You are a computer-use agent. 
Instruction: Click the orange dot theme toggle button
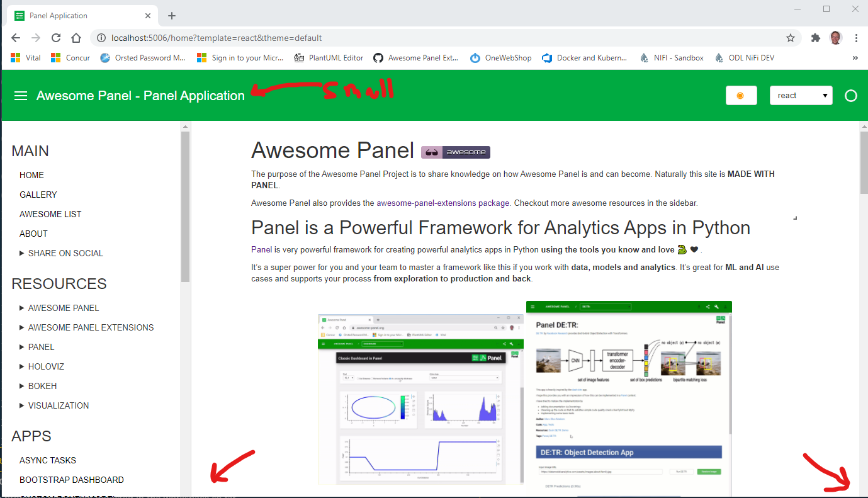click(x=741, y=96)
